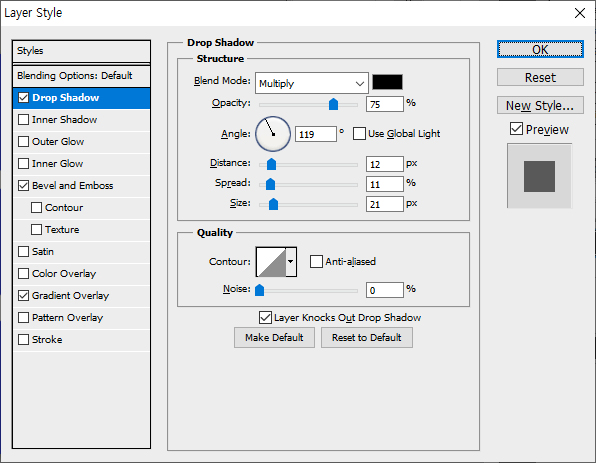This screenshot has width=596, height=463.
Task: Click the OK button
Action: coord(540,49)
